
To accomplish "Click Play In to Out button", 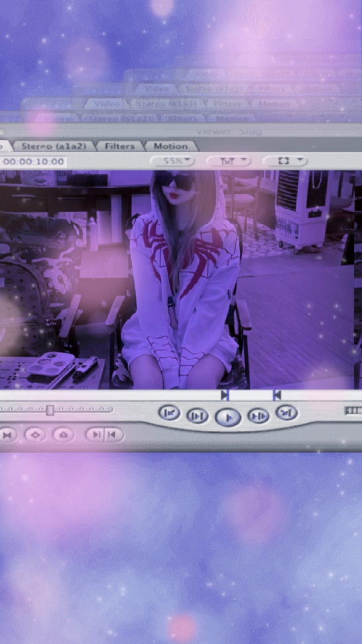I will pos(198,416).
